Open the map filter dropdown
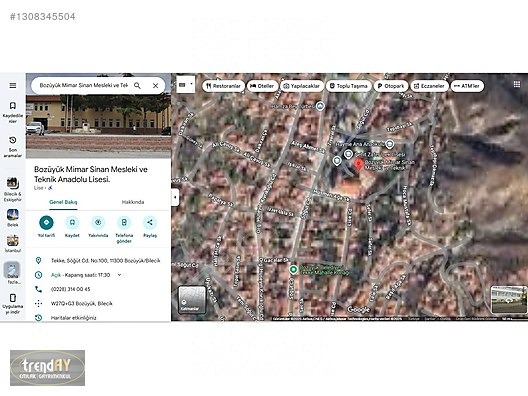Screen dimensions: 528x396 (x=186, y=85)
